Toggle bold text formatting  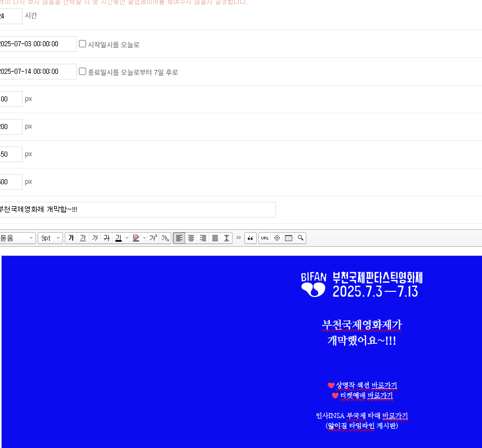pos(71,238)
